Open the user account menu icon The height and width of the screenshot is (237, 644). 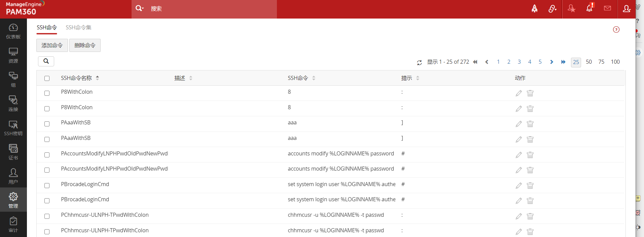[626, 9]
